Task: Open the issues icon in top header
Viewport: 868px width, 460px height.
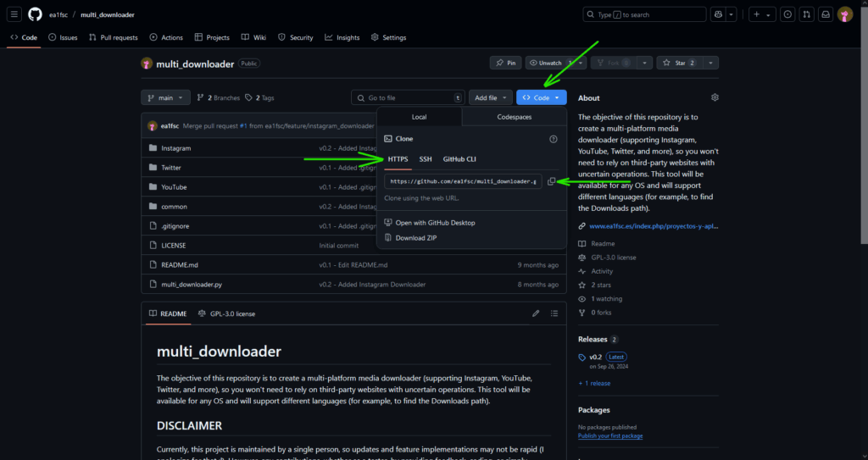Action: (x=787, y=14)
